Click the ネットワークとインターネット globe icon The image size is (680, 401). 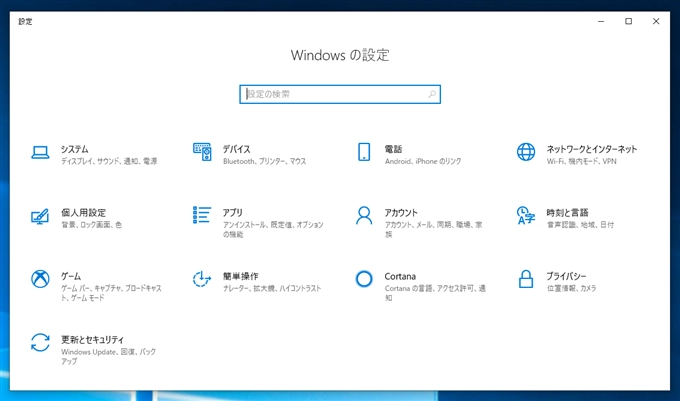526,152
